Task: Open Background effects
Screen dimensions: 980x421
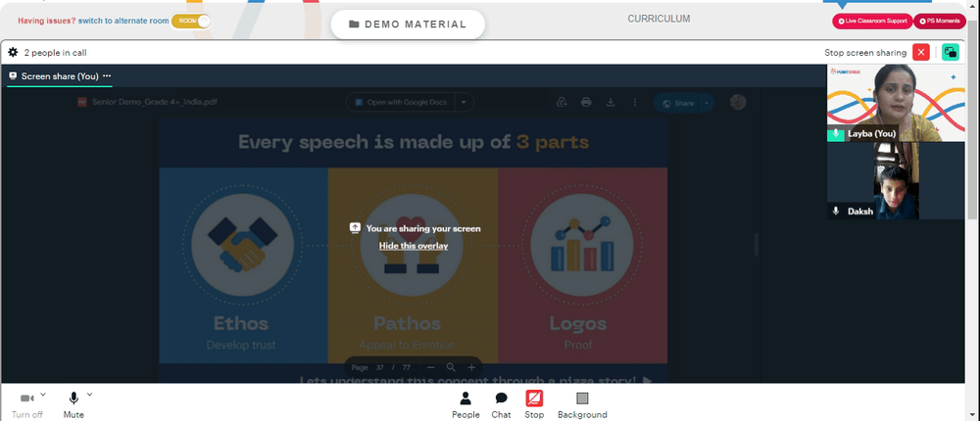Action: [582, 404]
